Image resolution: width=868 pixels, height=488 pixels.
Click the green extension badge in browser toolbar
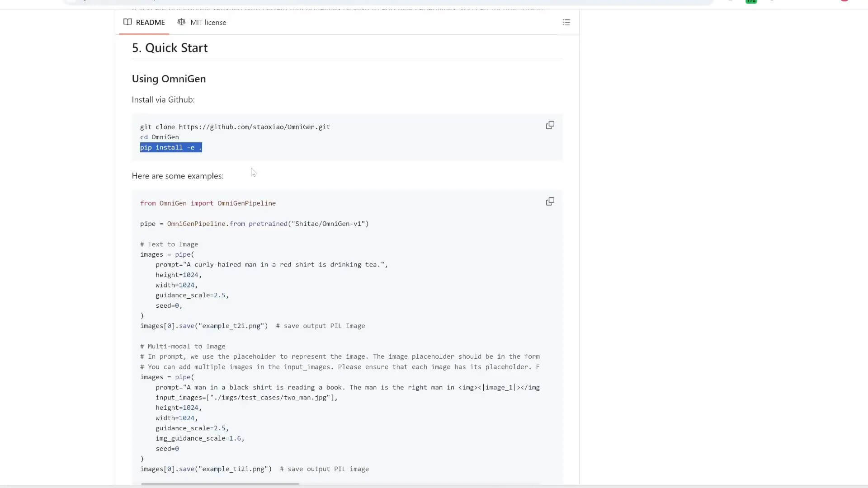[751, 1]
